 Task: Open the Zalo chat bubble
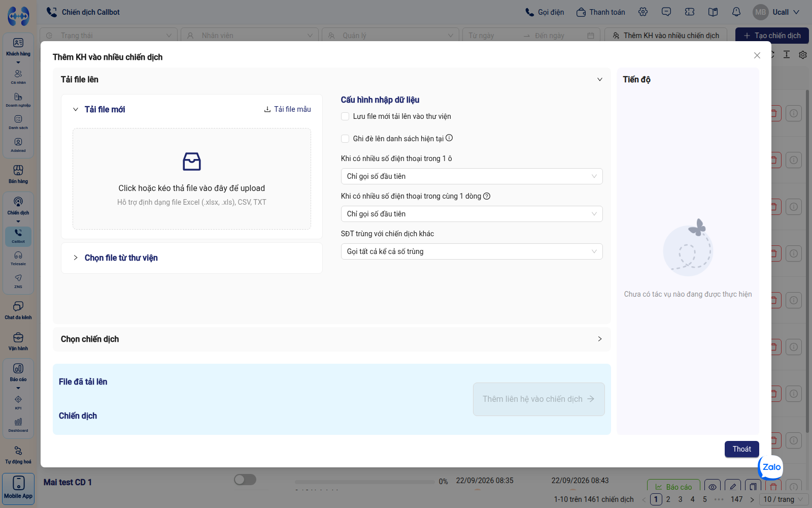click(x=771, y=467)
